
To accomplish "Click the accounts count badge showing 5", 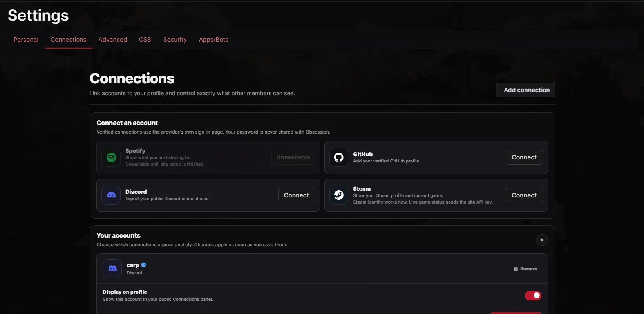I will click(x=542, y=240).
